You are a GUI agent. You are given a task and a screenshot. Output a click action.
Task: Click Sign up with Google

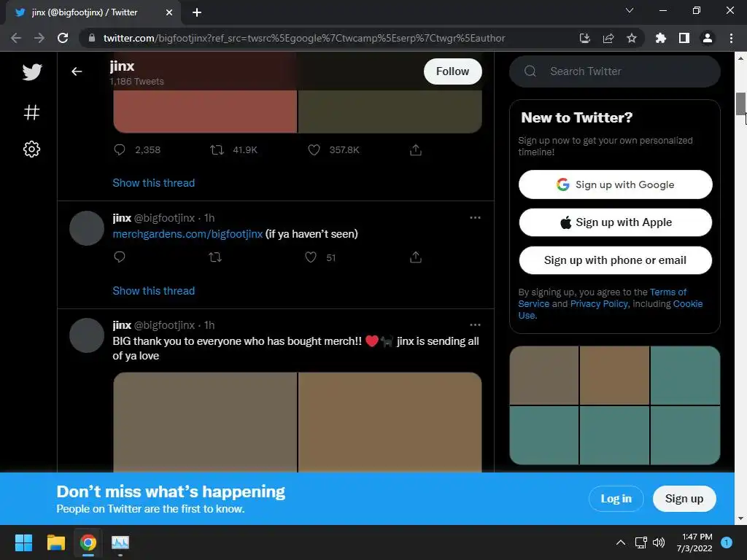pyautogui.click(x=615, y=184)
